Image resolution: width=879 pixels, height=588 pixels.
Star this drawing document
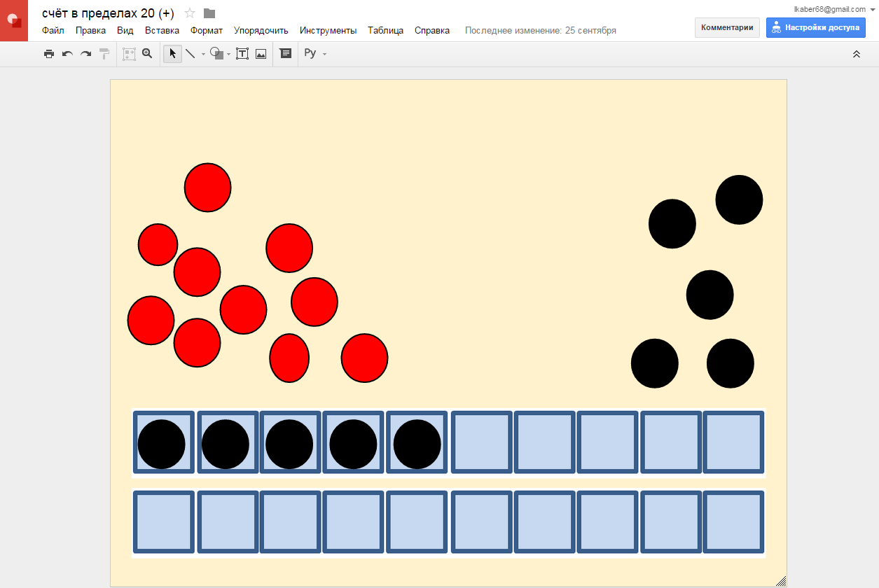click(190, 13)
